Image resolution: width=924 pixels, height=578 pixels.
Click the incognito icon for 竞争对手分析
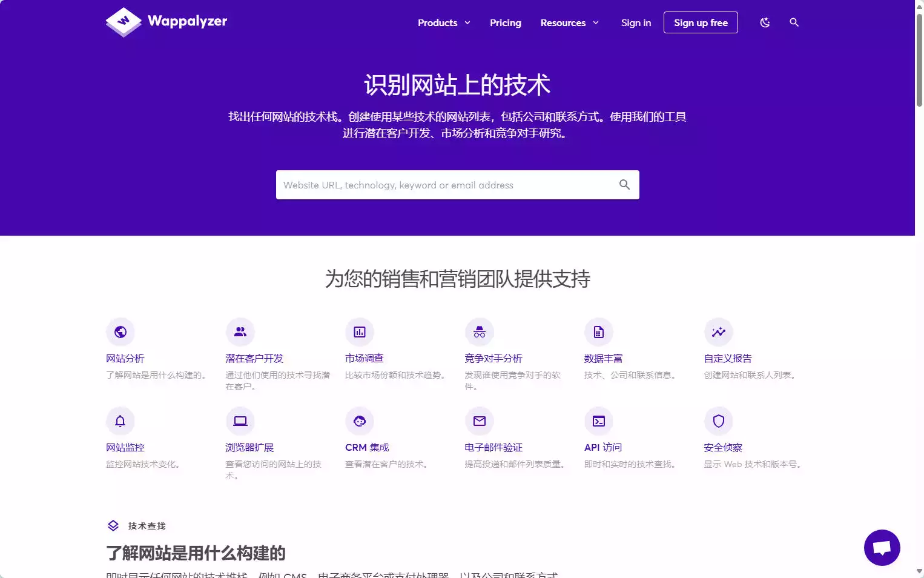tap(480, 332)
